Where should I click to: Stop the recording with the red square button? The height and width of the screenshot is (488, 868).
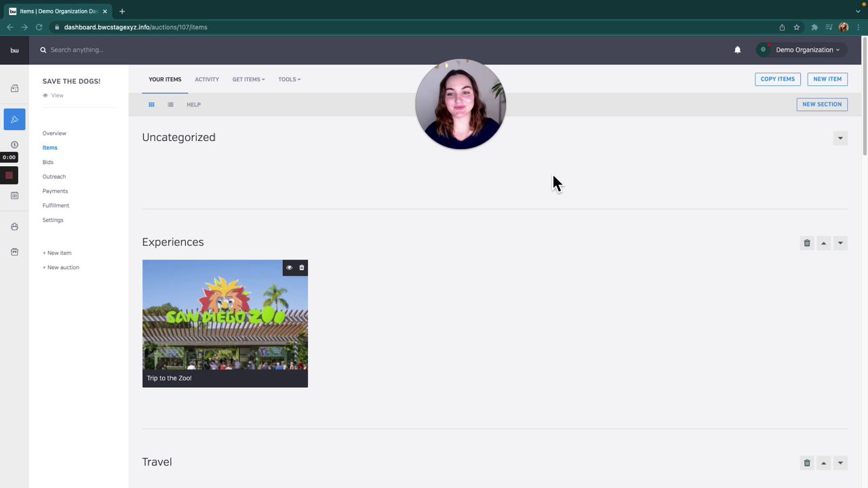pos(9,176)
